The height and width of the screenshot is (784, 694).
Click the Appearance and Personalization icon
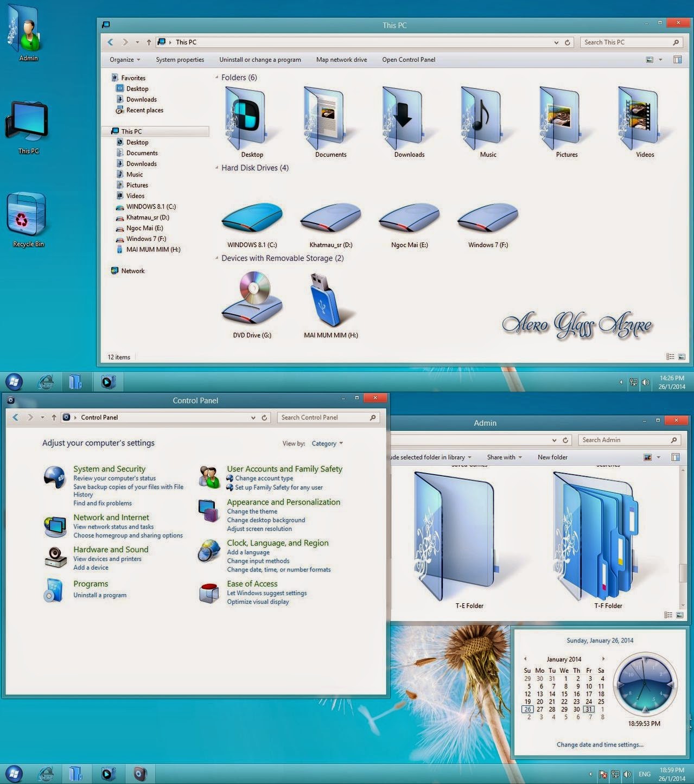(x=208, y=511)
